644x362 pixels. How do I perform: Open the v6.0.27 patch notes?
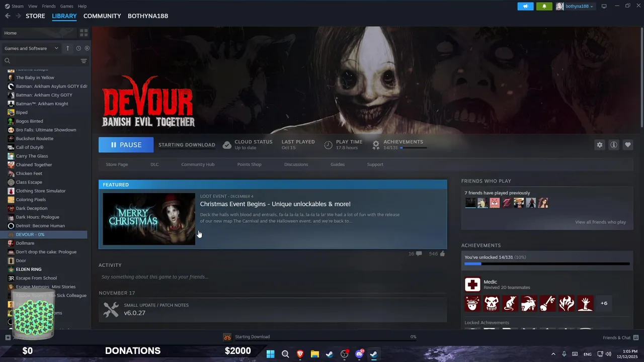click(273, 309)
